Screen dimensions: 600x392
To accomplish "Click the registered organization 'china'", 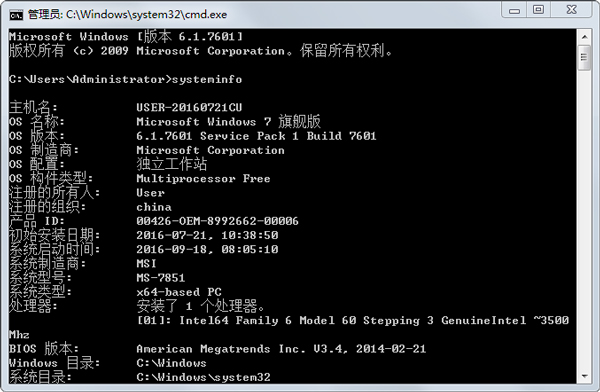I will tap(154, 207).
